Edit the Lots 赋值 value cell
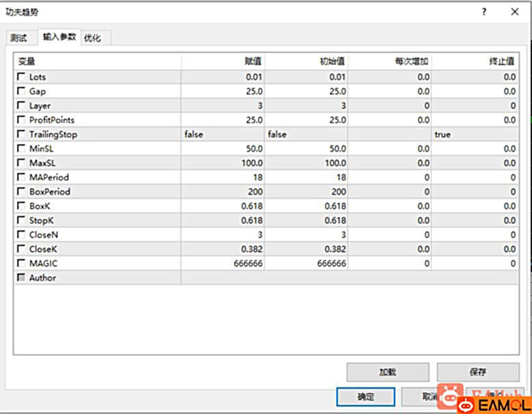 [x=222, y=77]
